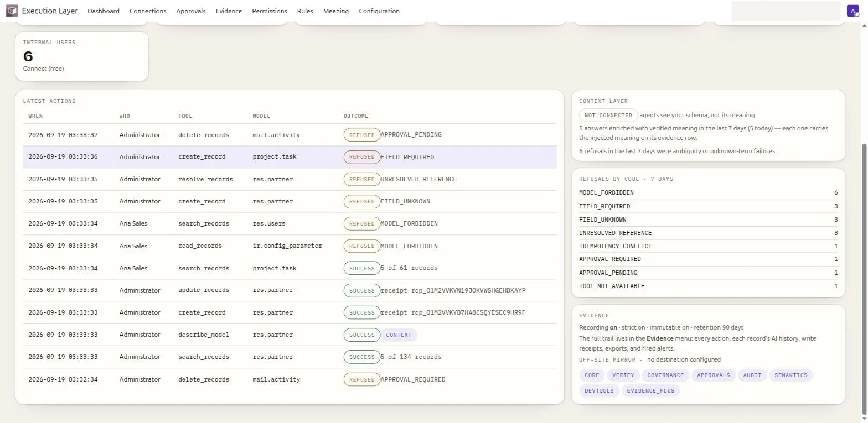
Task: Click FIELD_UNKNOWN outcome in create_record row
Action: pos(405,202)
